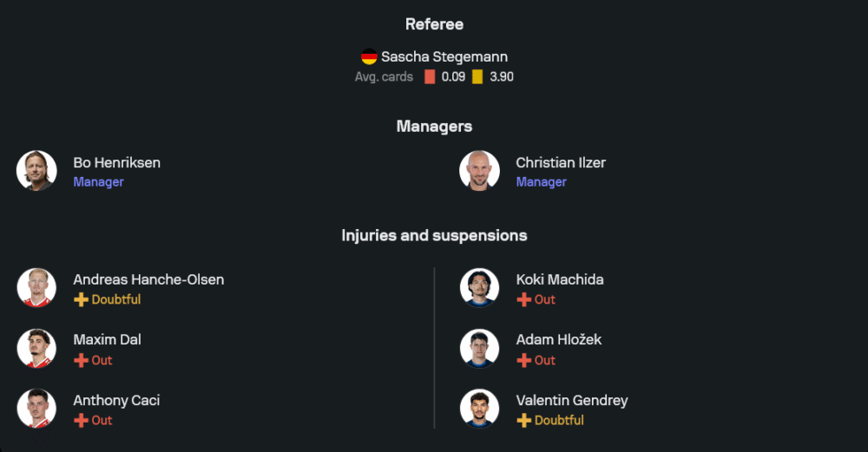Click Andreas Hanche-Olsen's player photo

coord(36,288)
